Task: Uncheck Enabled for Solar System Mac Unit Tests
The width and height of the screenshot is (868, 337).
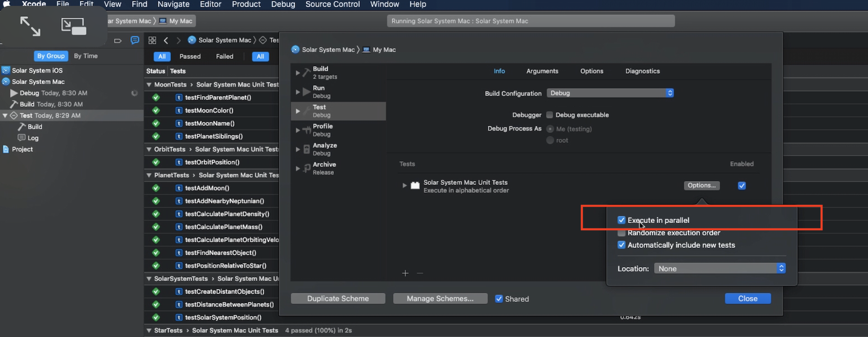Action: 742,186
